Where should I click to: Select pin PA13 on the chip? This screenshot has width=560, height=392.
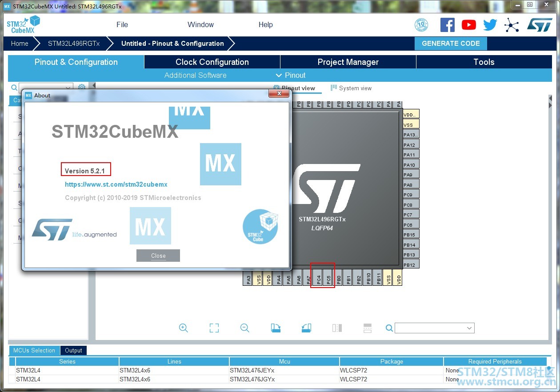pyautogui.click(x=411, y=135)
